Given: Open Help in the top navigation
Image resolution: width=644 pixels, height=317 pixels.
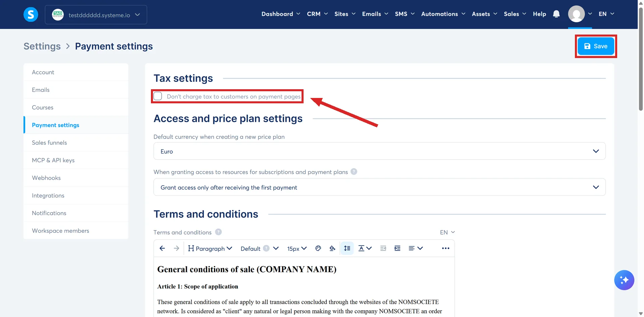Looking at the screenshot, I should tap(539, 14).
